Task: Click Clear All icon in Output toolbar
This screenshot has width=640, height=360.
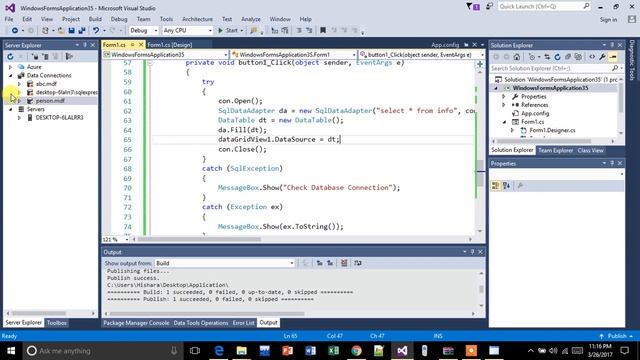Action: (344, 263)
